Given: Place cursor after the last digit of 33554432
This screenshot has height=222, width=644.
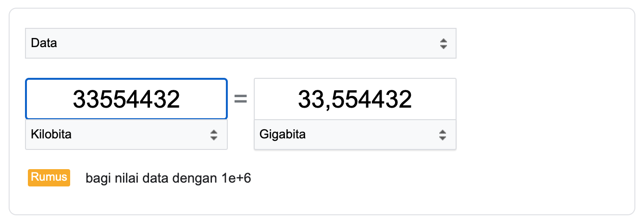Looking at the screenshot, I should pyautogui.click(x=181, y=99).
